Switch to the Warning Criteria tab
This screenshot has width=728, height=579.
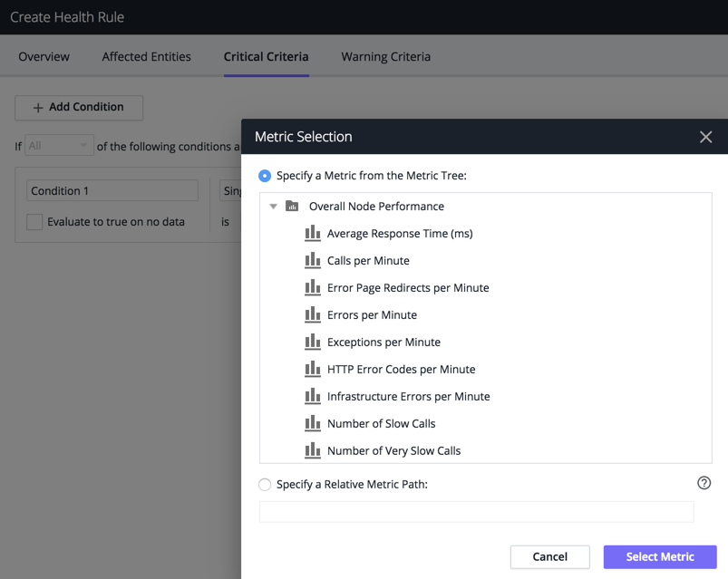(386, 56)
